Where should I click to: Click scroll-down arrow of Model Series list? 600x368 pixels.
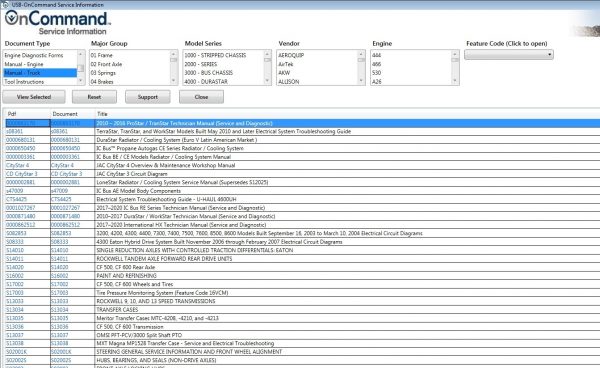coord(267,81)
